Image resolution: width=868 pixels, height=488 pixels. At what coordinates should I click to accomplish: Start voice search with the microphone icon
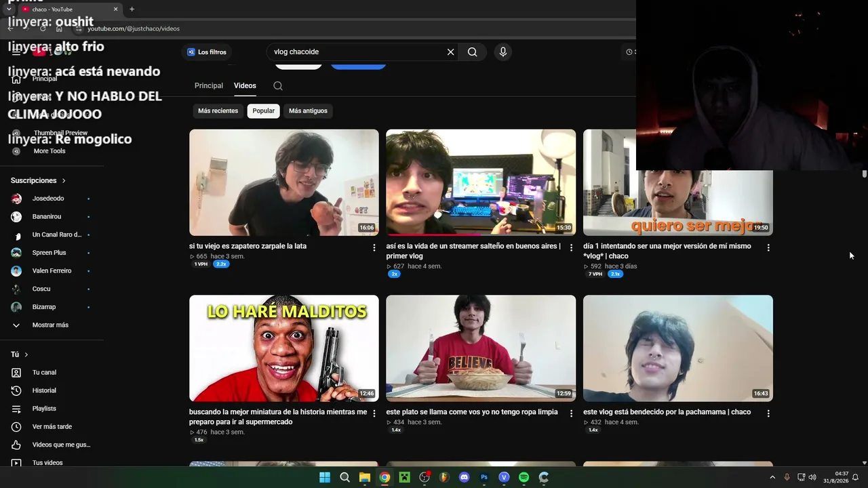(502, 52)
